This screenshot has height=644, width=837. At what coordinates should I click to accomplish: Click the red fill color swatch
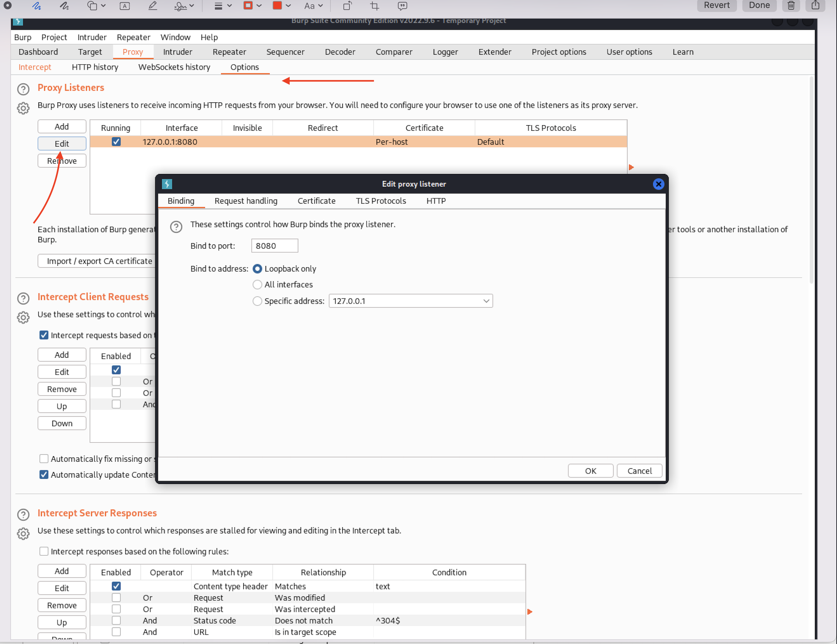(x=277, y=6)
